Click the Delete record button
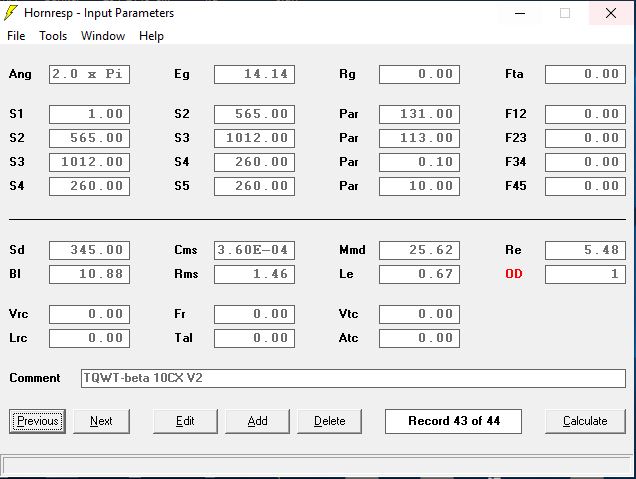636x479 pixels. point(329,421)
